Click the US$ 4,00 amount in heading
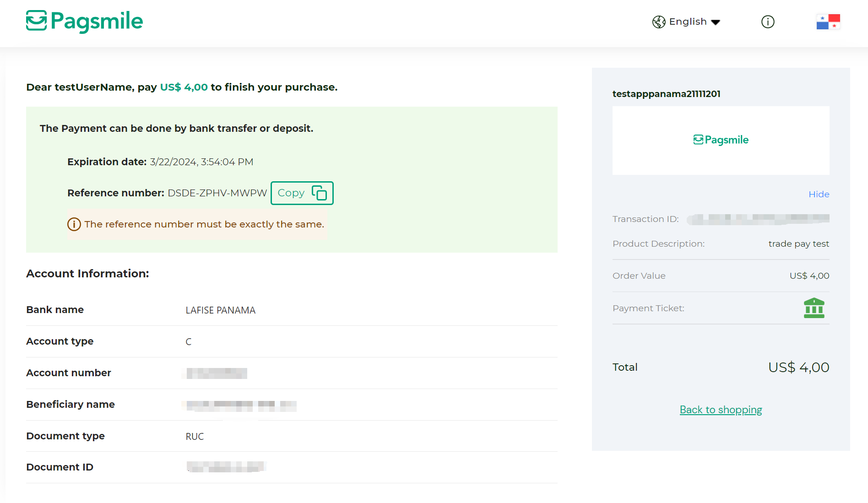Image resolution: width=868 pixels, height=503 pixels. pyautogui.click(x=184, y=87)
